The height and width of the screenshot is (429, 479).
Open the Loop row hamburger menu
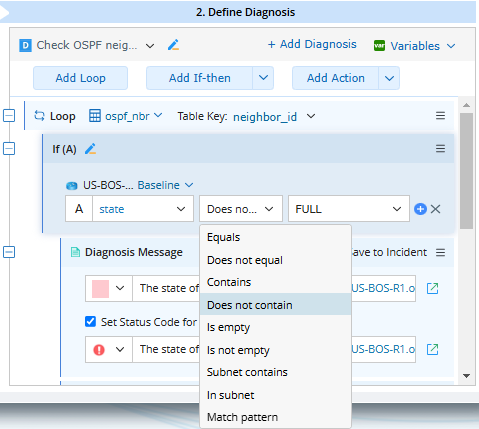(x=440, y=116)
